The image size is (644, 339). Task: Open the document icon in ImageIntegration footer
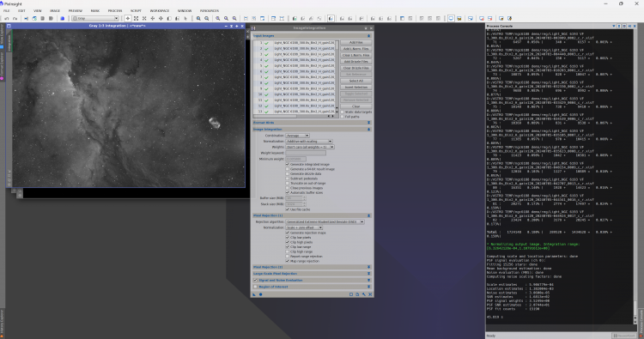357,294
